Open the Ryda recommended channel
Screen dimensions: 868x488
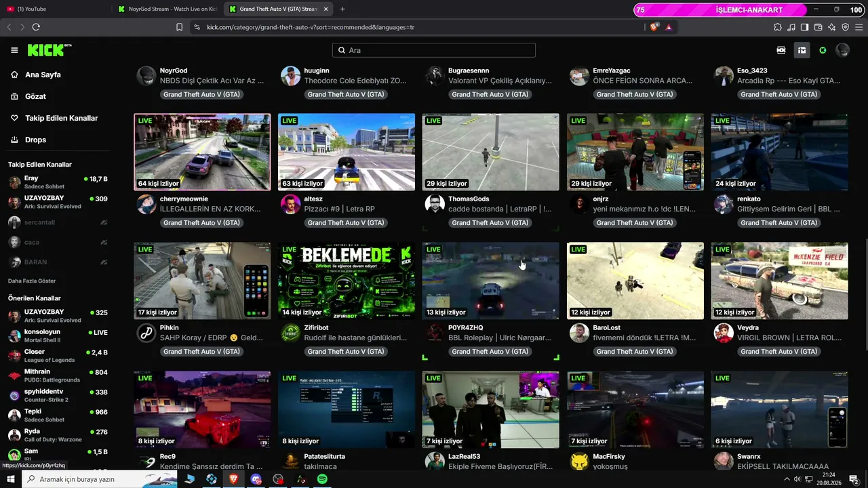(x=58, y=435)
